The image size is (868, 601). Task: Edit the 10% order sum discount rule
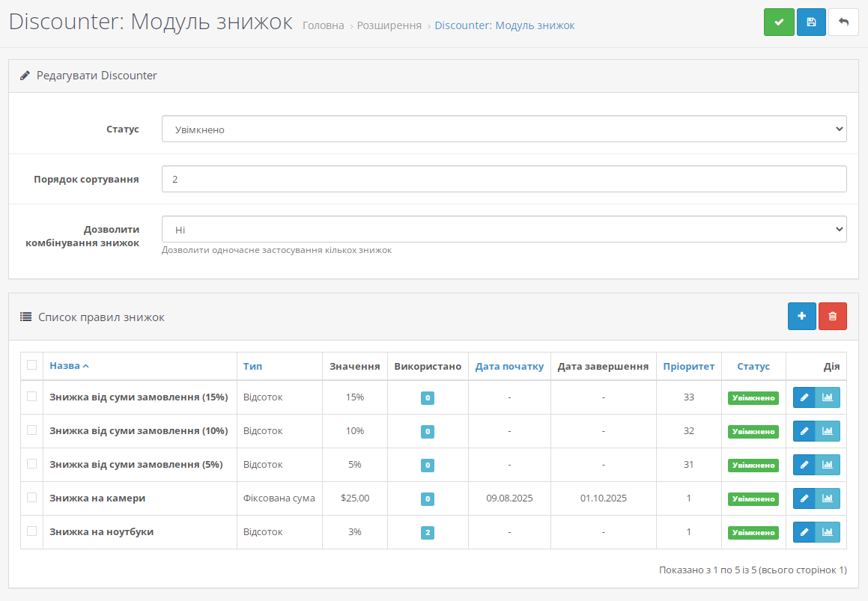click(804, 431)
